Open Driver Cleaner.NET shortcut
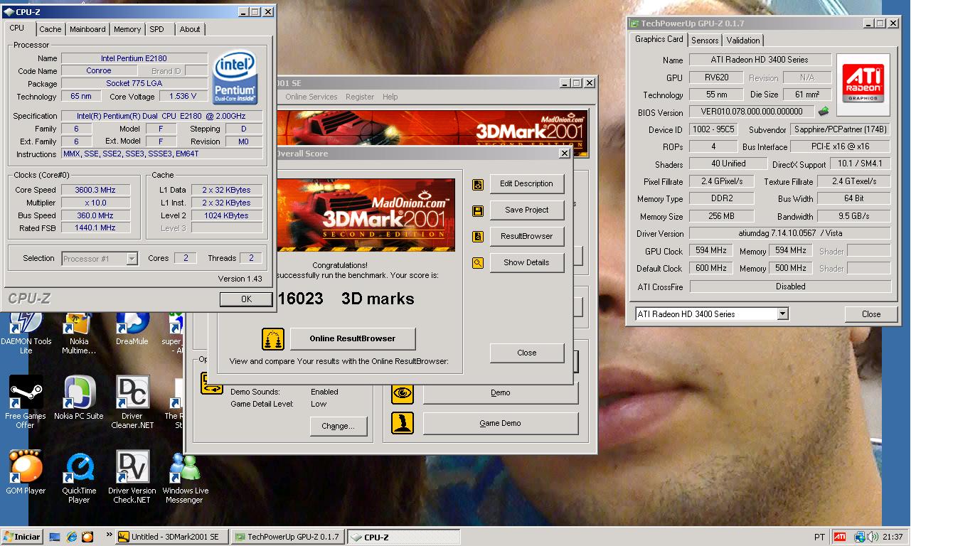 (132, 402)
